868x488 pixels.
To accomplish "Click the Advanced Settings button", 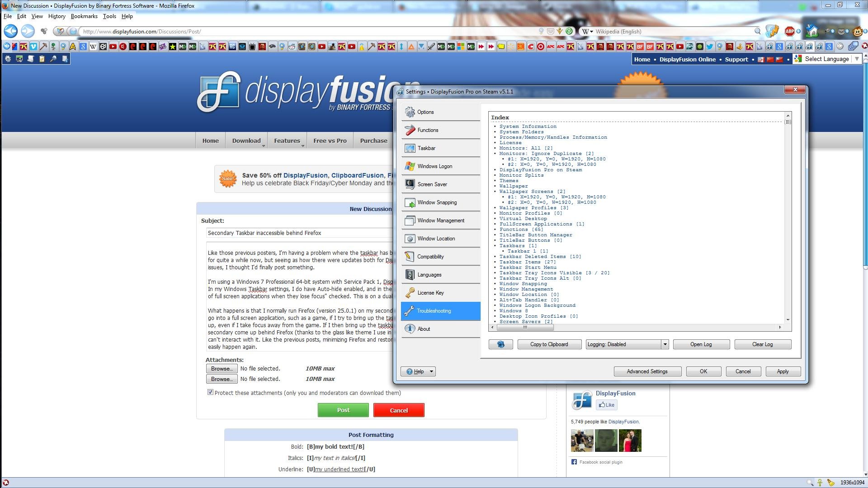I will 647,371.
